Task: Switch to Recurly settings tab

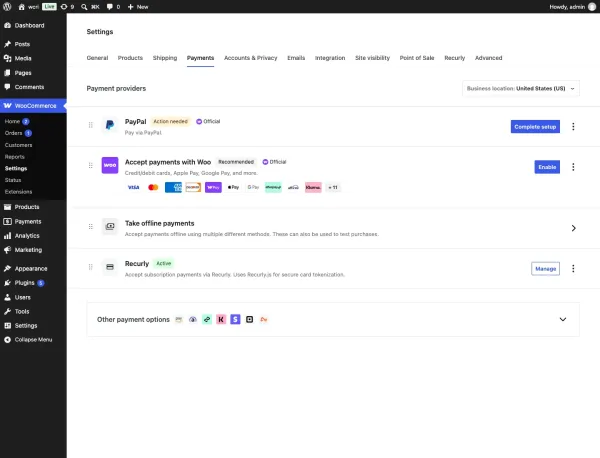Action: (455, 58)
